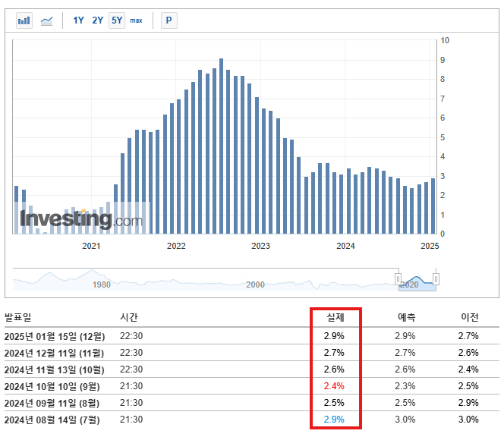Select the max time range
Image resolution: width=504 pixels, height=437 pixels.
point(136,20)
